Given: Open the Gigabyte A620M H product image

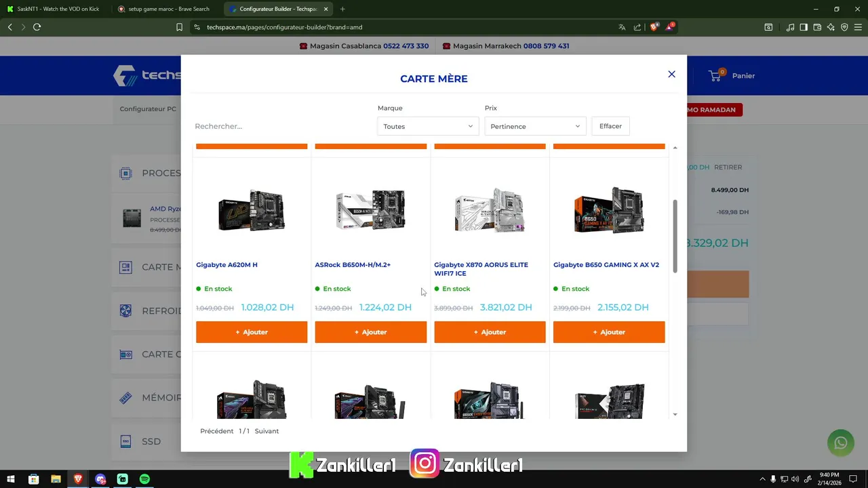Looking at the screenshot, I should 252,210.
